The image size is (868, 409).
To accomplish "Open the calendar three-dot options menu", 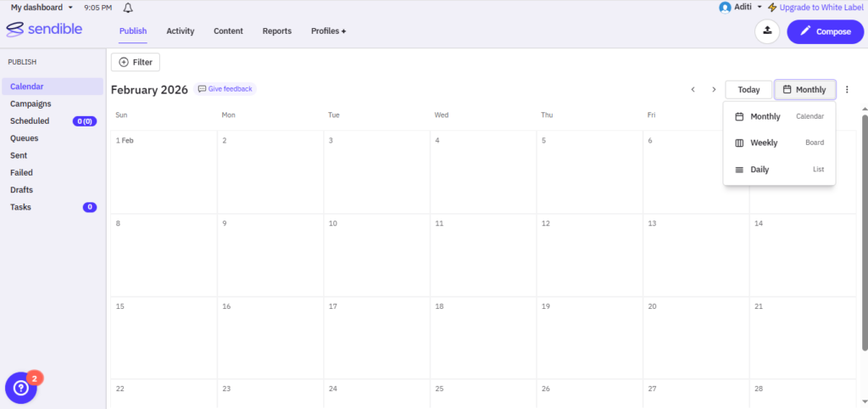I will 847,89.
